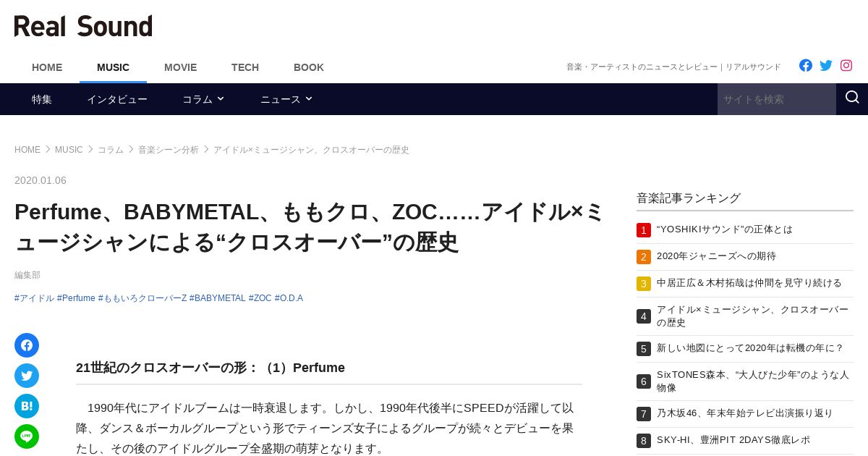Screen dimensions: 868x456
Task: Share article via Twitter side button
Action: pyautogui.click(x=27, y=376)
